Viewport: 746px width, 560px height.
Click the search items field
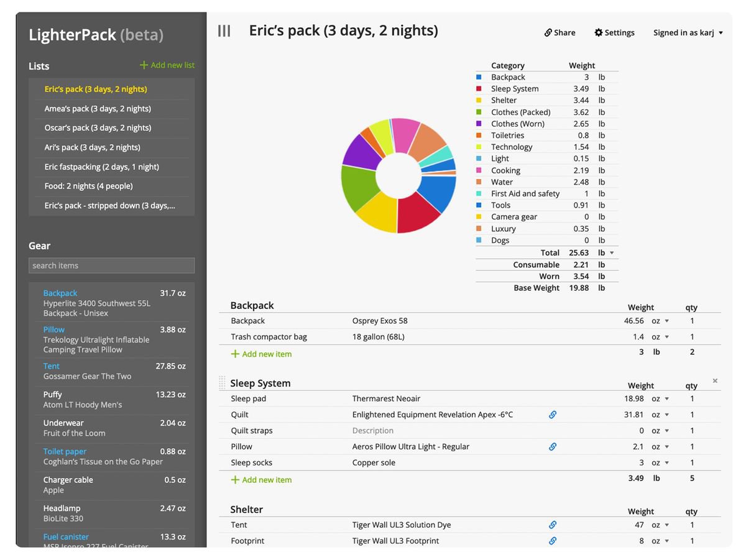pos(111,265)
